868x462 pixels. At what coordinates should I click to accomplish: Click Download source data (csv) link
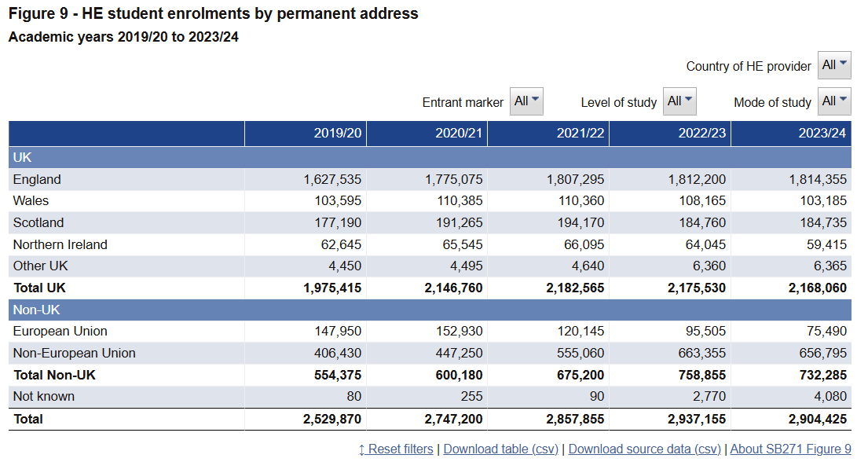(x=644, y=449)
